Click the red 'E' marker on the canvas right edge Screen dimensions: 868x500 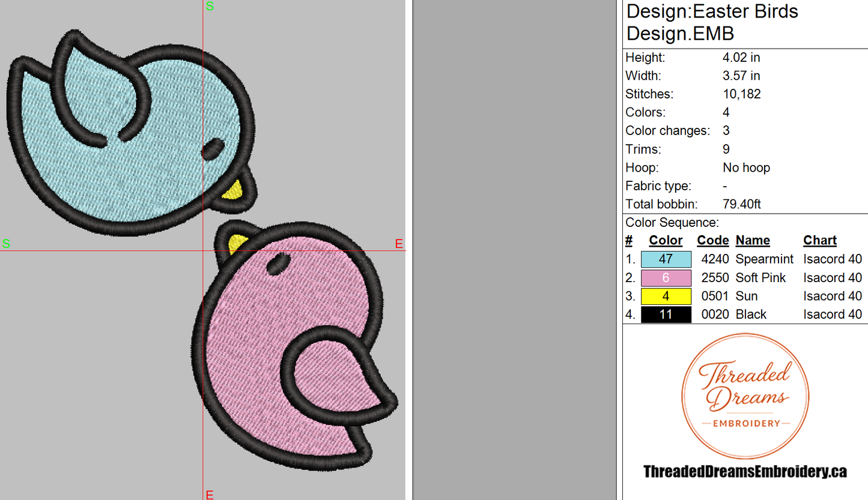pos(399,244)
